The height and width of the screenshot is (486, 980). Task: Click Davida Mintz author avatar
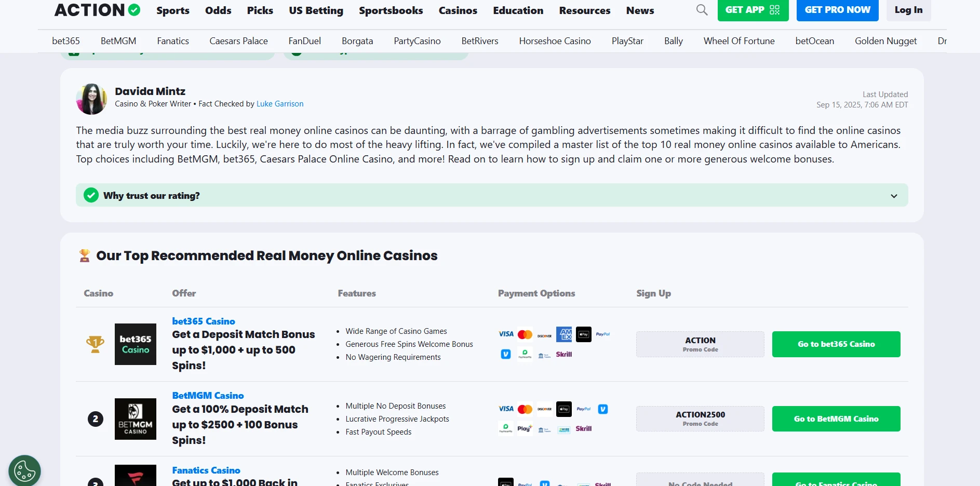(x=91, y=99)
